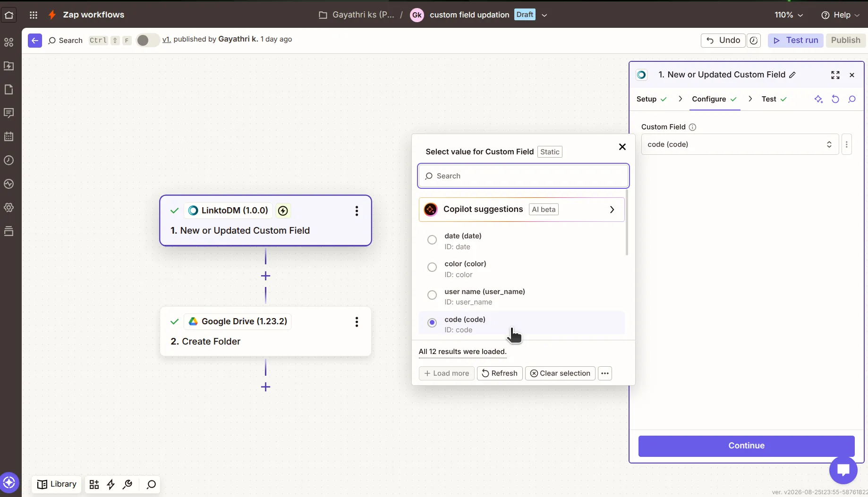Viewport: 868px width, 497px height.
Task: Click the add-step grid icon in bottom toolbar
Action: (x=94, y=484)
